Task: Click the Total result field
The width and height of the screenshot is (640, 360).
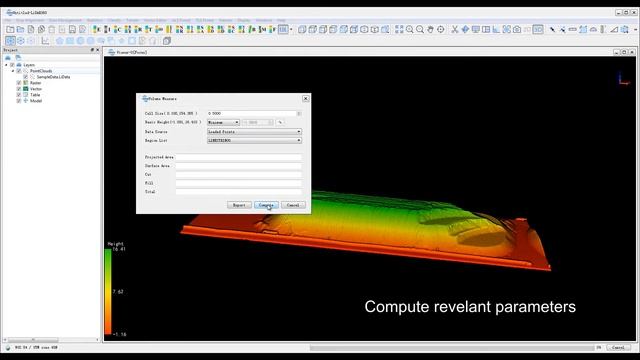Action: click(239, 191)
